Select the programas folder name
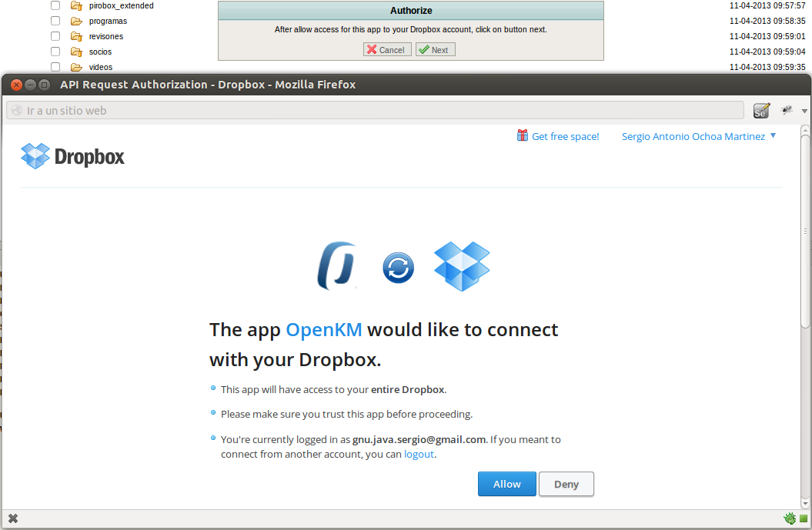Viewport: 812px width, 530px height. click(x=108, y=22)
